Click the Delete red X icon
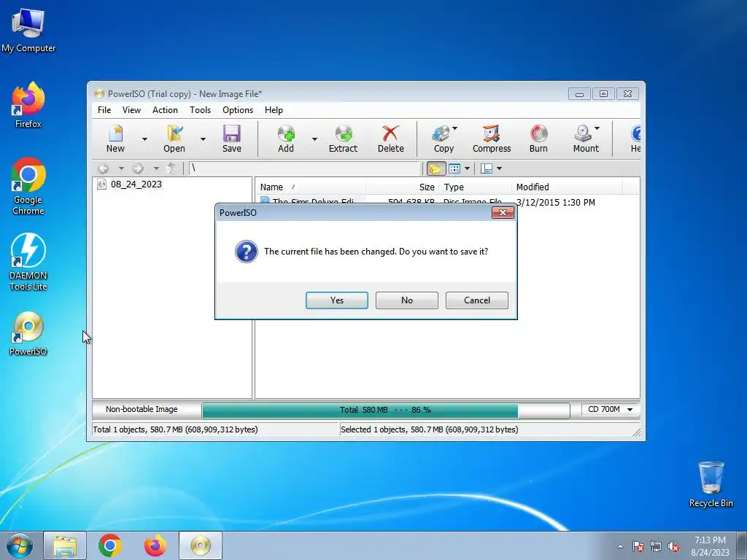Screen dimensions: 747x560 391,134
